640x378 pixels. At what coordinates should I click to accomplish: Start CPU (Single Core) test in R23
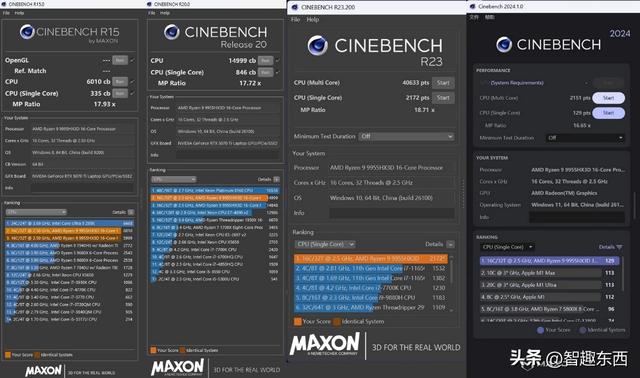click(443, 98)
